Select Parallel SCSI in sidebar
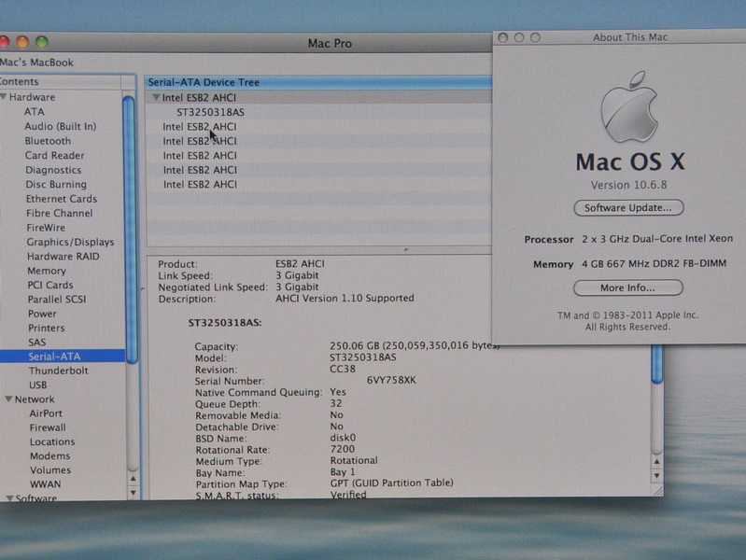The width and height of the screenshot is (746, 560). [x=57, y=300]
